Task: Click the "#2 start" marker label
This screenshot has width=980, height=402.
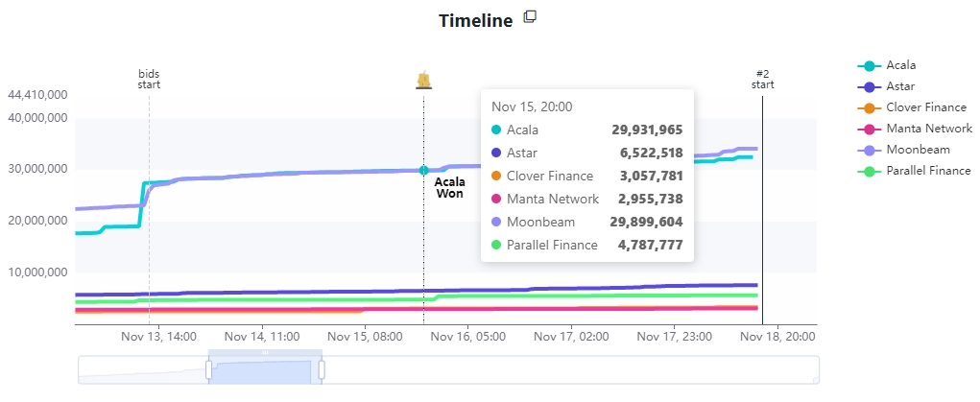Action: 762,79
